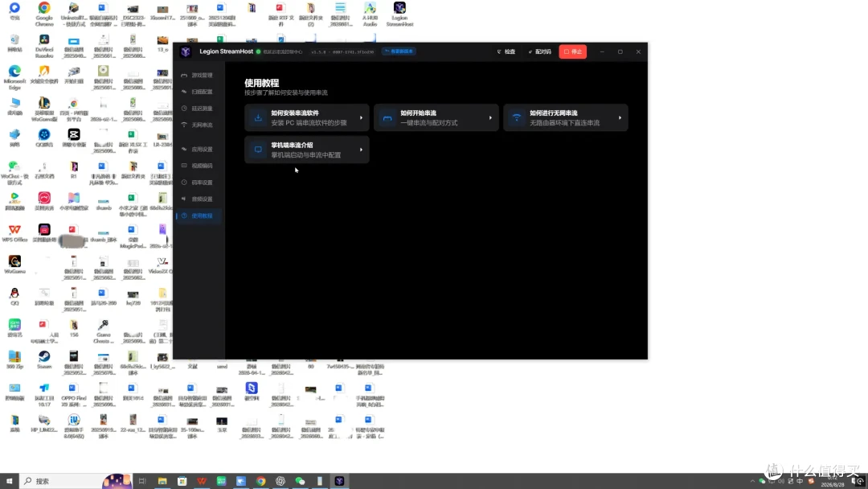Viewport: 868px width, 489px height.
Task: Open 无网串流 in StreamHost sidebar
Action: click(199, 125)
